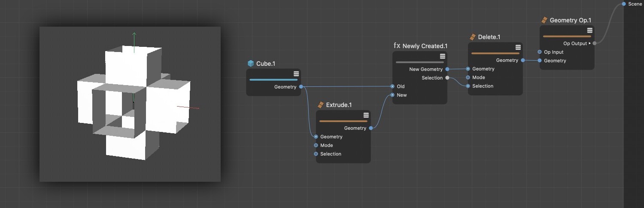Image resolution: width=644 pixels, height=208 pixels.
Task: Click the Op Output expand arrow
Action: [590, 43]
